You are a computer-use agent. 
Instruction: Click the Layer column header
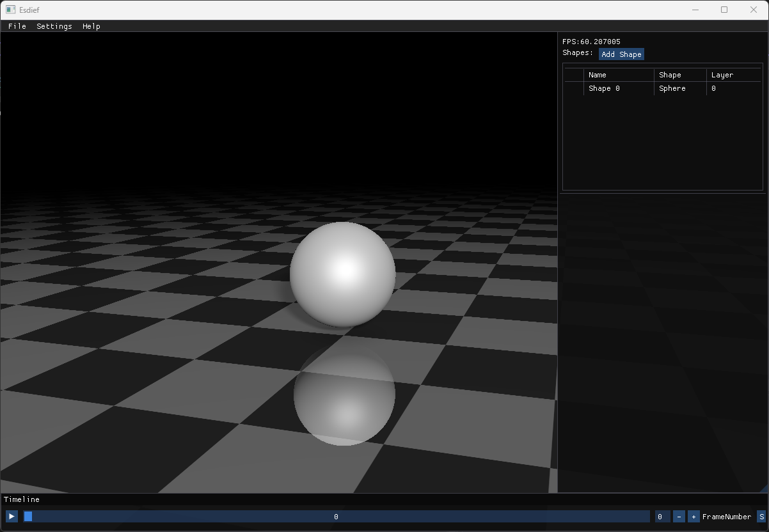(x=722, y=75)
